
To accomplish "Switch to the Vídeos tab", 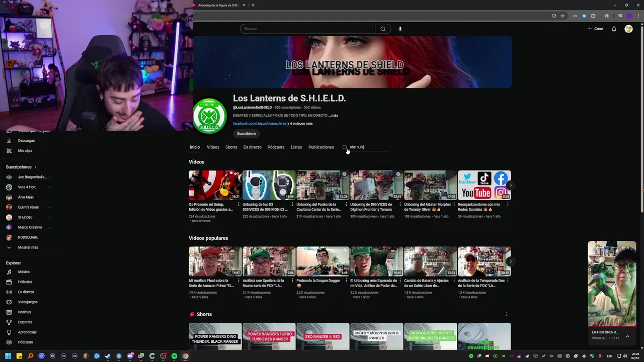I will (x=213, y=147).
